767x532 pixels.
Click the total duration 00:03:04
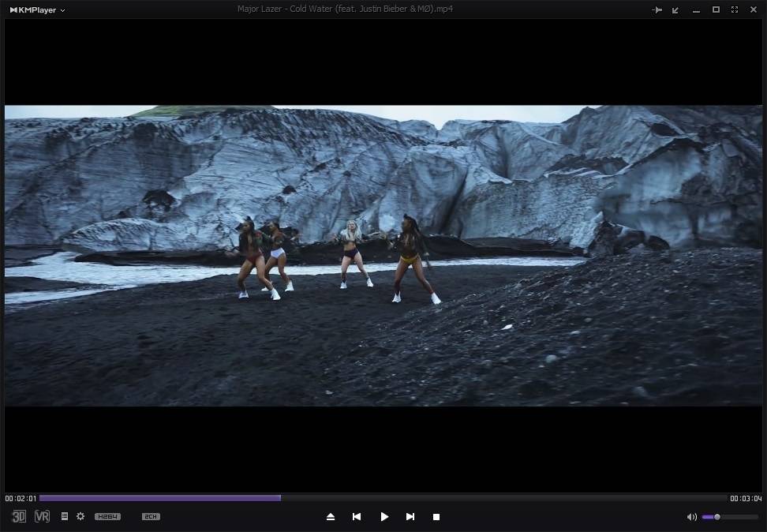click(x=746, y=499)
